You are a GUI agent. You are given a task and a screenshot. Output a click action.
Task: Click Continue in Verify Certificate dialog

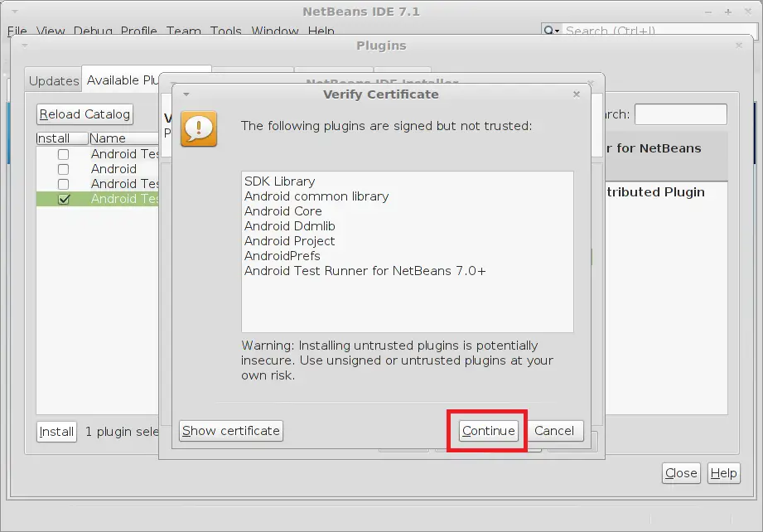(488, 431)
